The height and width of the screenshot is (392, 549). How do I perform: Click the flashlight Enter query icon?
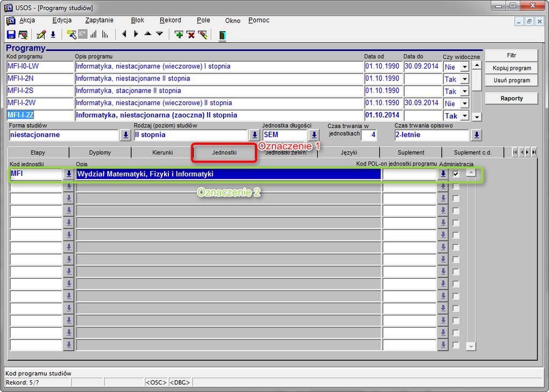click(71, 35)
